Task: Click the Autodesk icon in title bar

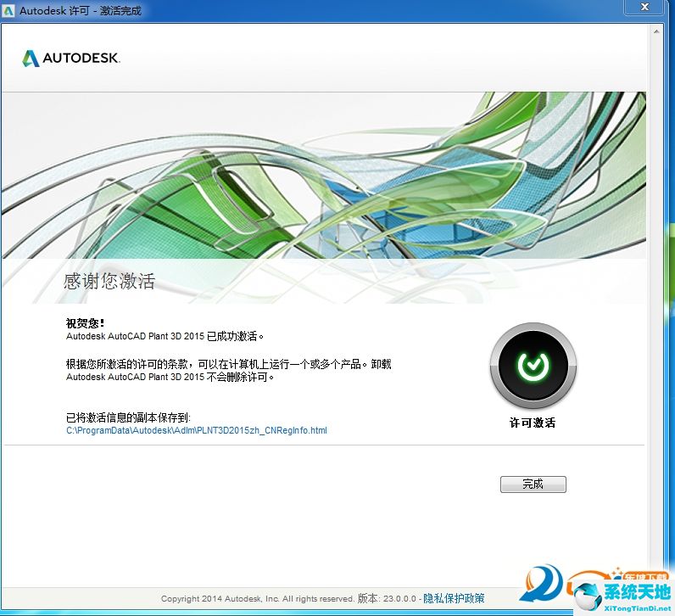Action: click(x=8, y=10)
